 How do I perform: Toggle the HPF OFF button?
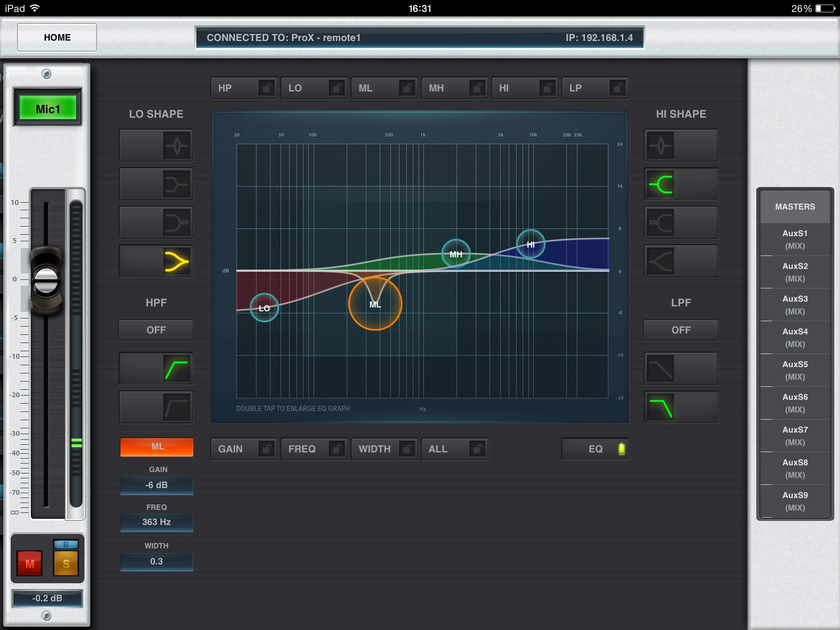[156, 330]
